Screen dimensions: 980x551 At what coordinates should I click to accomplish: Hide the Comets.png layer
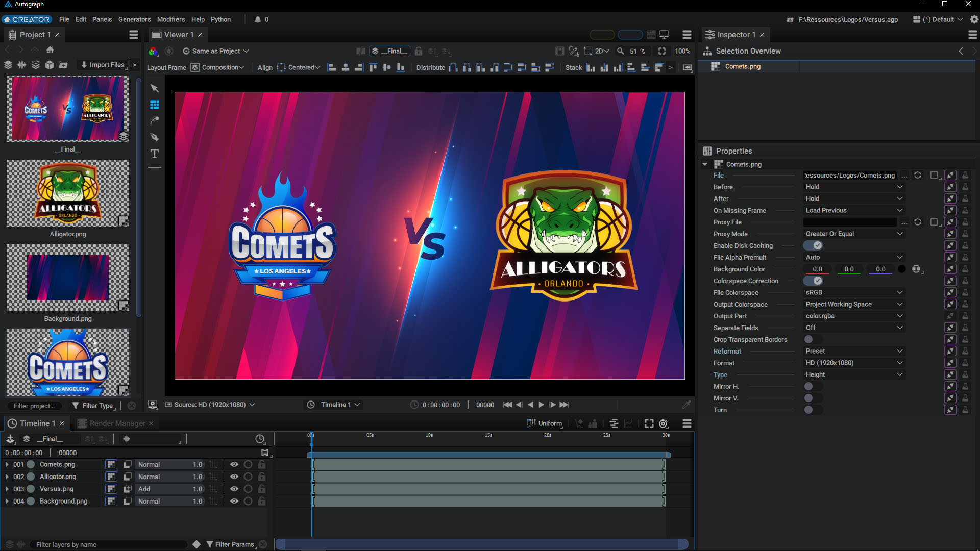click(x=234, y=464)
